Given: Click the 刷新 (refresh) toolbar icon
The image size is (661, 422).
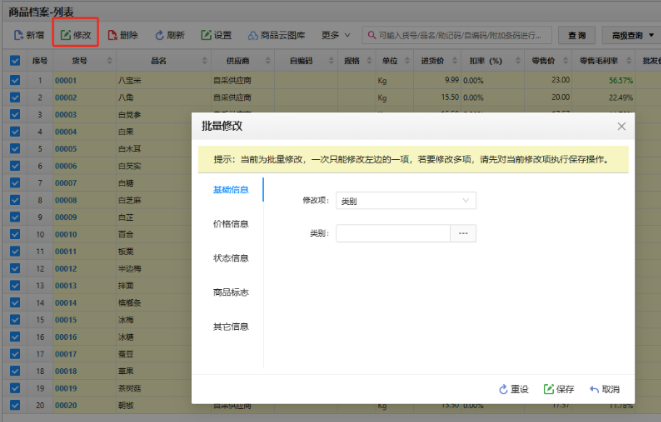Looking at the screenshot, I should tap(159, 35).
